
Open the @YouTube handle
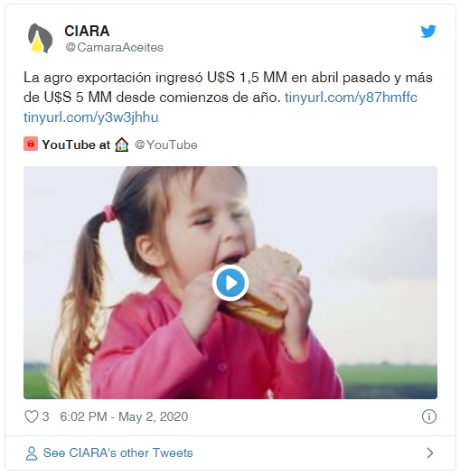pos(166,145)
